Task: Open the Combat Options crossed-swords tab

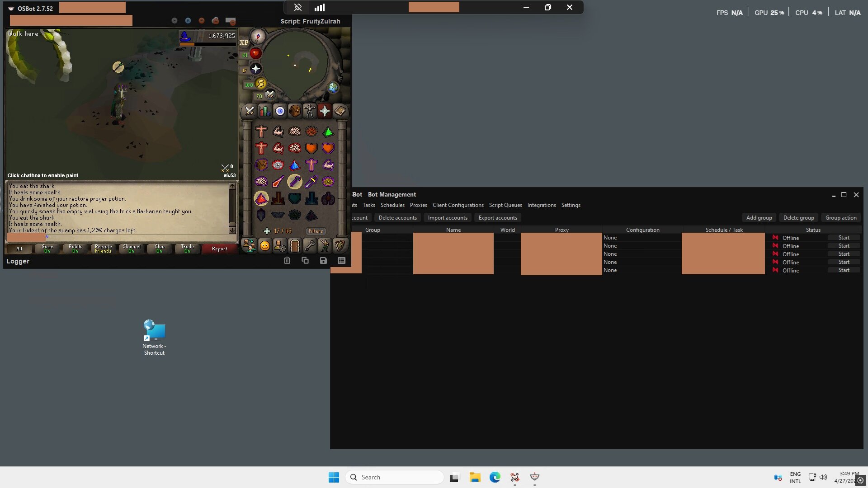Action: (x=250, y=111)
